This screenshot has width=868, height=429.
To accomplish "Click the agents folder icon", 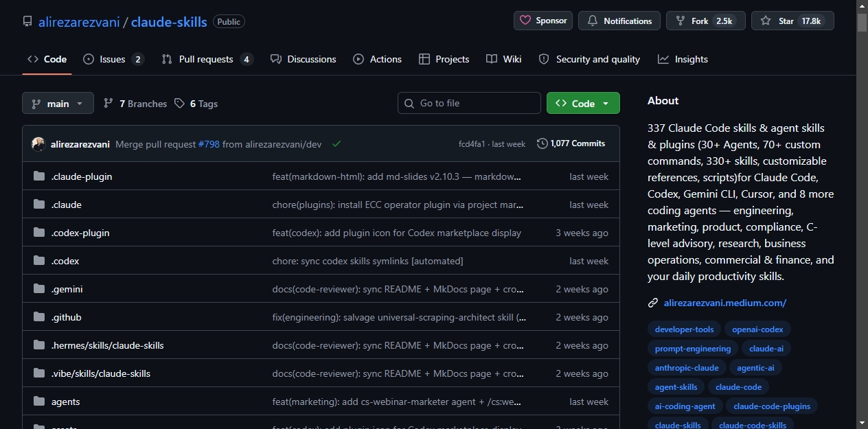I will tap(39, 402).
